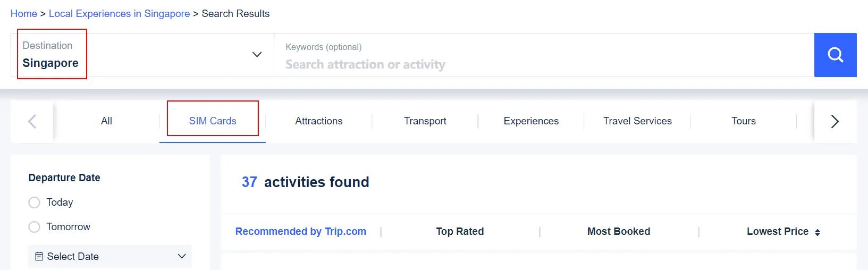Image resolution: width=868 pixels, height=270 pixels.
Task: Select the Travel Services tab
Action: click(637, 121)
